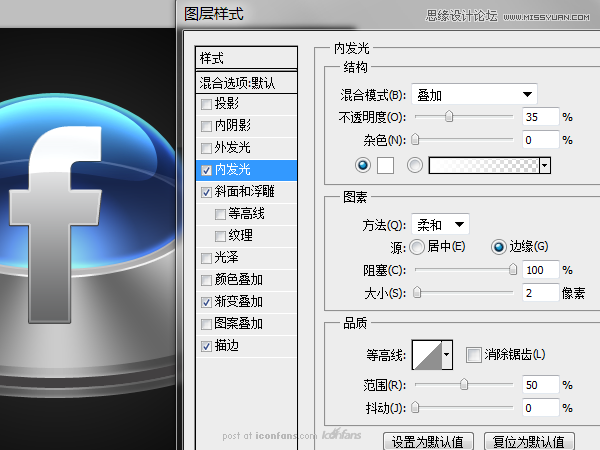Viewport: 600px width, 450px height.
Task: Click the 等高线 contour curve thumbnail
Action: (427, 355)
